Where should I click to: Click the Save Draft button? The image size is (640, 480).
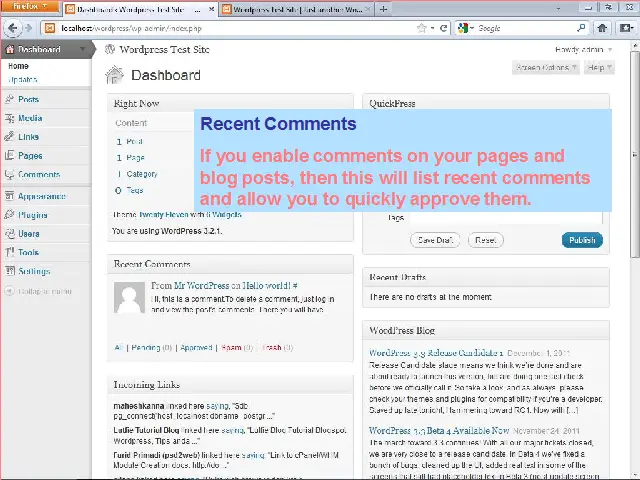click(435, 240)
